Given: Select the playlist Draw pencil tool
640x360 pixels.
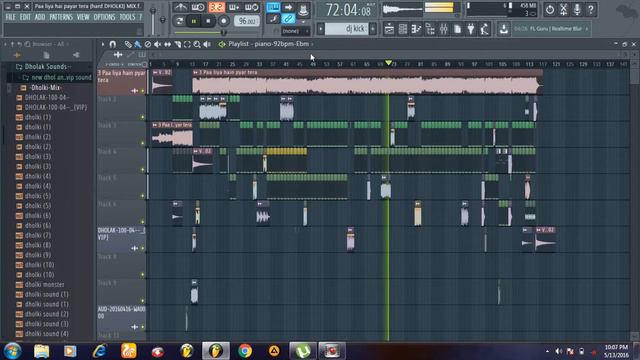Looking at the screenshot, I should pyautogui.click(x=128, y=44).
